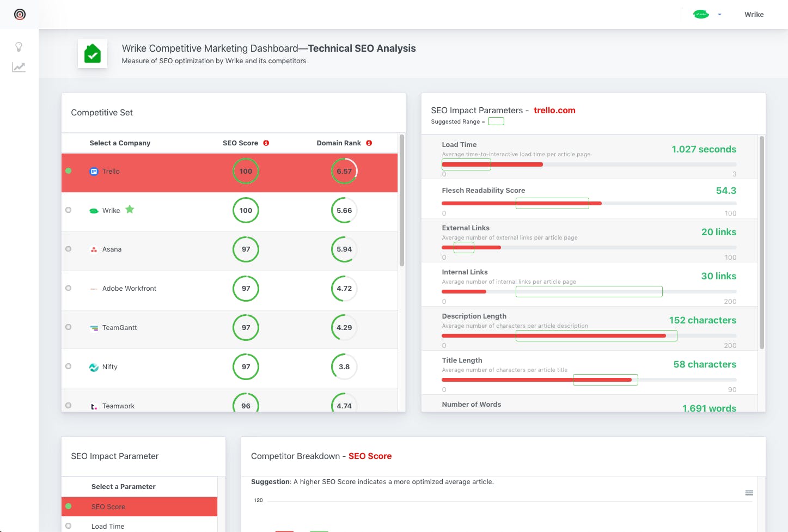
Task: Select the TeamGantt company name
Action: tap(119, 328)
